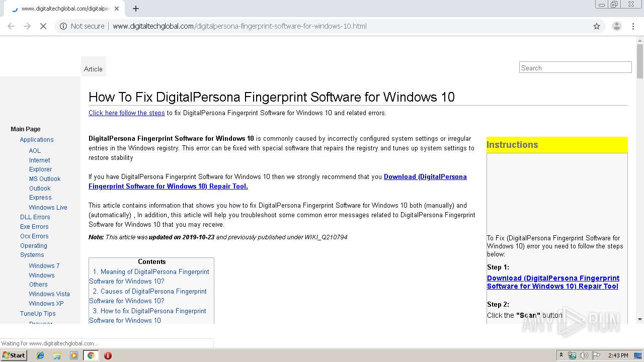This screenshot has width=644, height=362.
Task: Open the Chrome profile avatar
Action: click(616, 26)
